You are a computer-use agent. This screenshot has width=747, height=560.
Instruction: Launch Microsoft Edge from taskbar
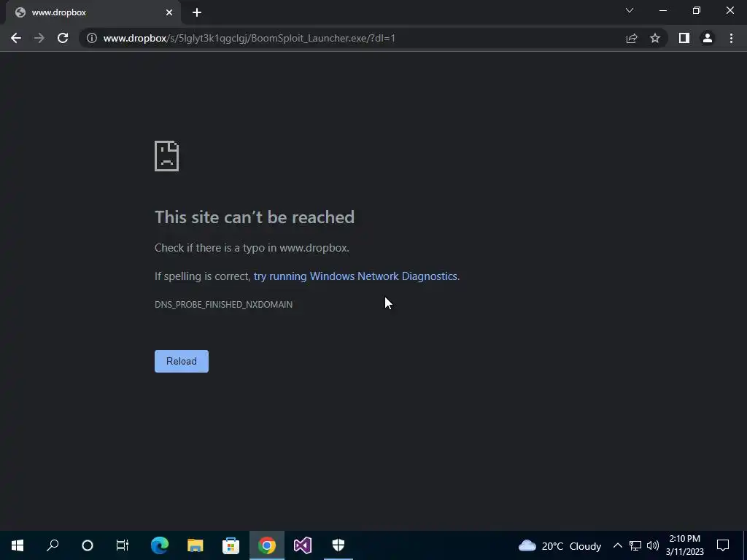pos(160,545)
